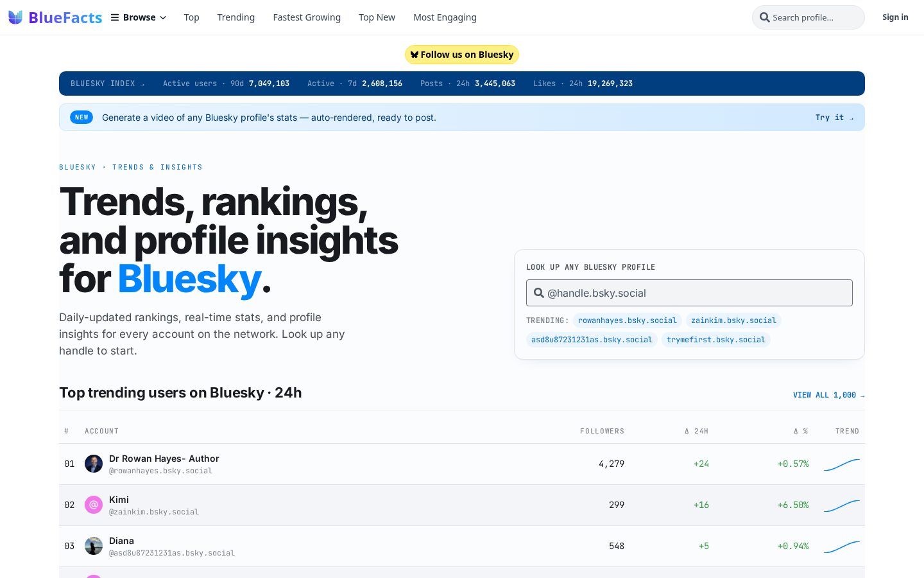Select Top New in nav bar
Viewport: 924px width, 578px height.
click(x=377, y=17)
